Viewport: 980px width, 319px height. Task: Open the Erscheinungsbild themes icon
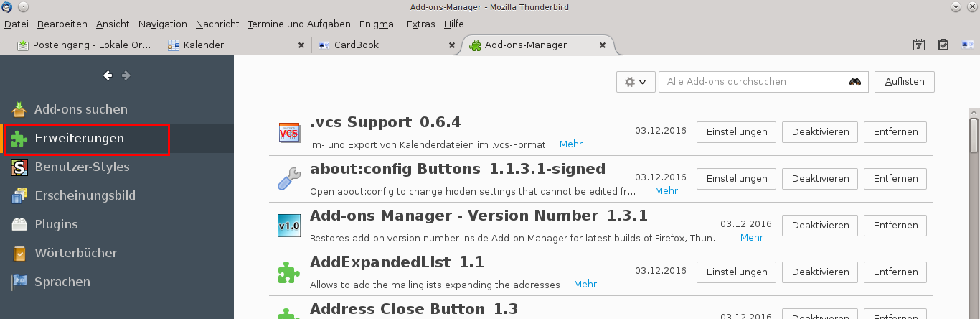pos(19,196)
